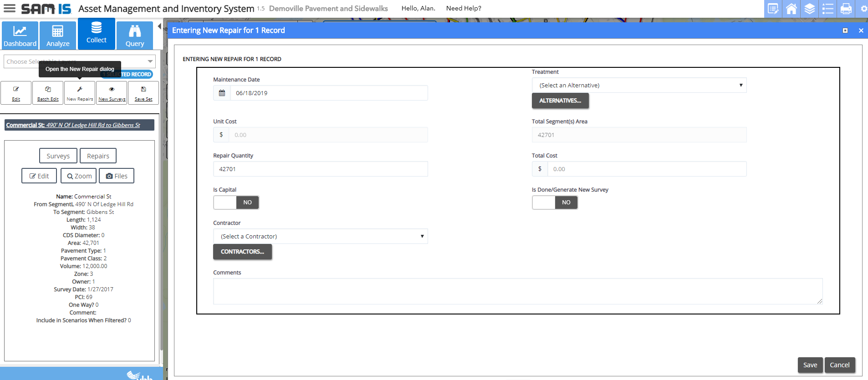The width and height of the screenshot is (868, 380).
Task: Open the map layers stack icon
Action: [810, 9]
